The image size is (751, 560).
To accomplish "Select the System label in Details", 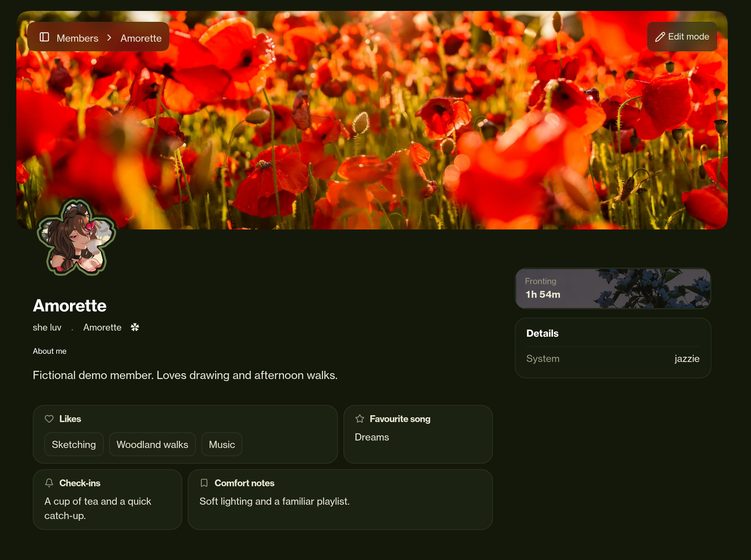I will 543,359.
